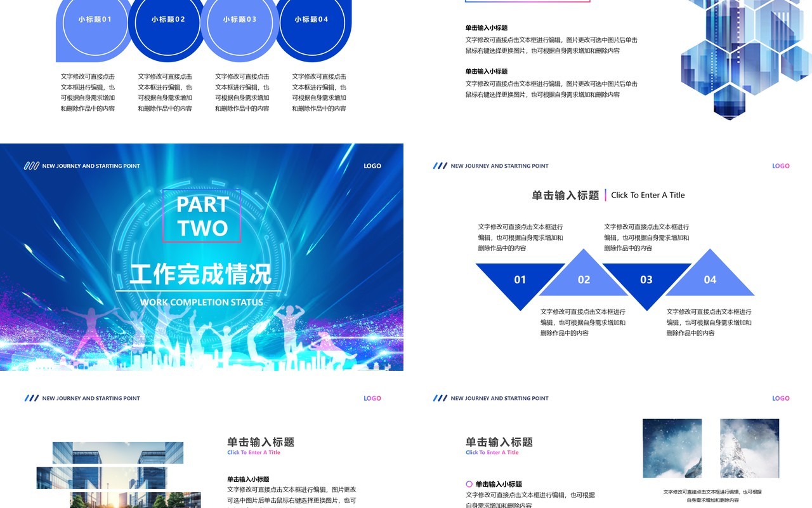812x508 pixels.
Task: Click LOGO on the numbered triangles slide
Action: 781,166
